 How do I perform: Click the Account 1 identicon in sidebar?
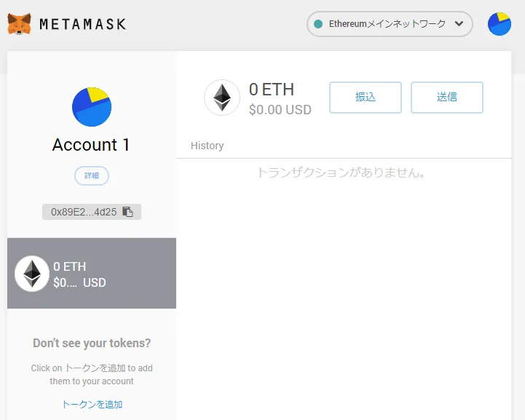pos(92,107)
